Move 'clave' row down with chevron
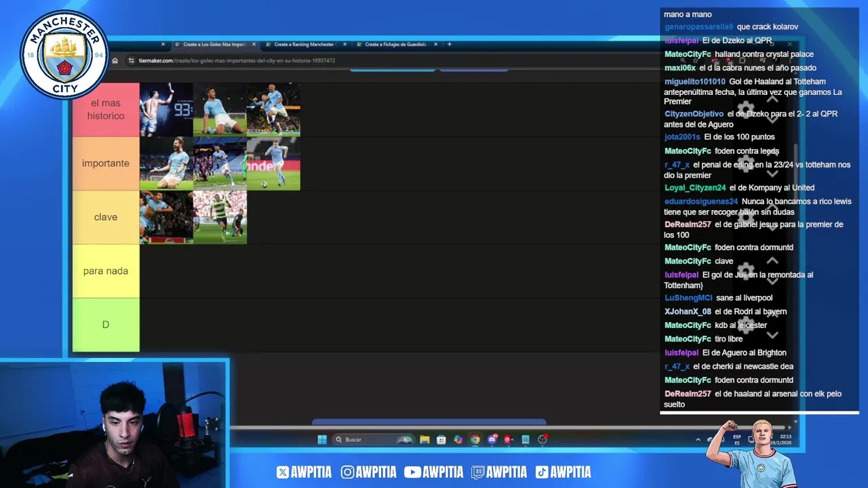Screen dimensions: 868x488 (772, 227)
